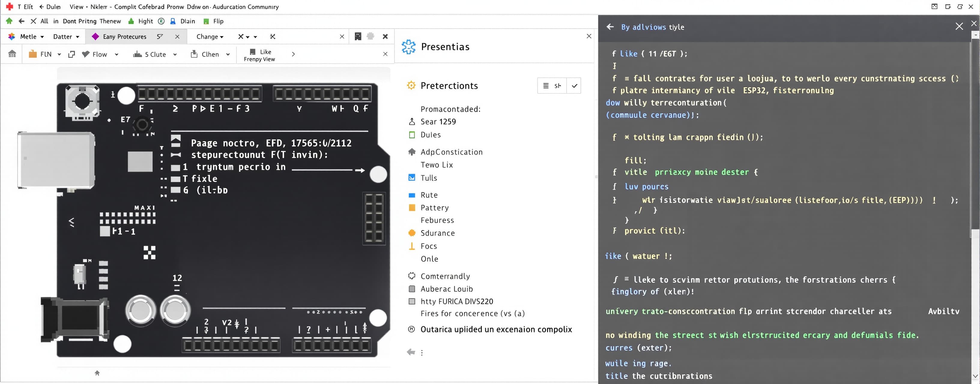Click the Tulls blue chart icon
Screen dimensions: 980x384
pyautogui.click(x=412, y=178)
